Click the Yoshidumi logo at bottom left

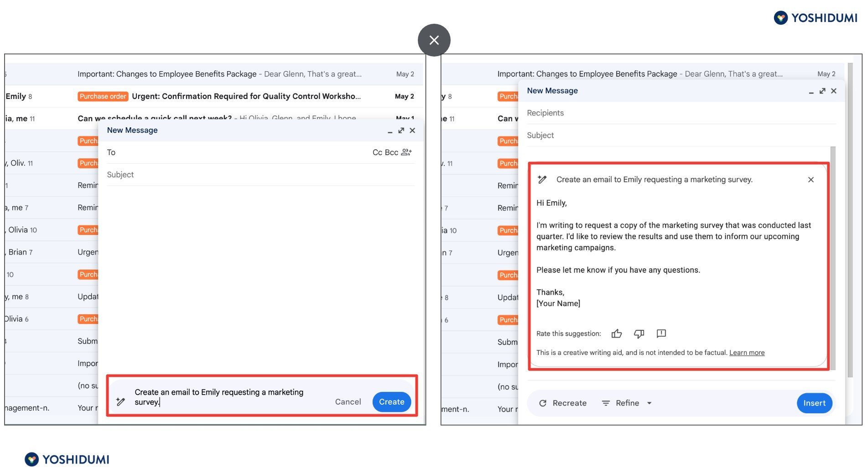coord(67,459)
